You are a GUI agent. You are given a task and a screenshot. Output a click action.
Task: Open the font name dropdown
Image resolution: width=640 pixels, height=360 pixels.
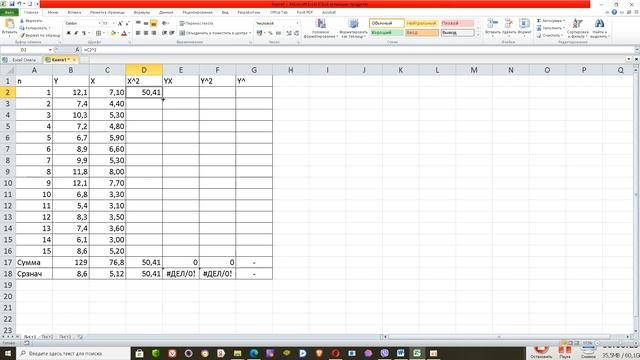pyautogui.click(x=99, y=24)
